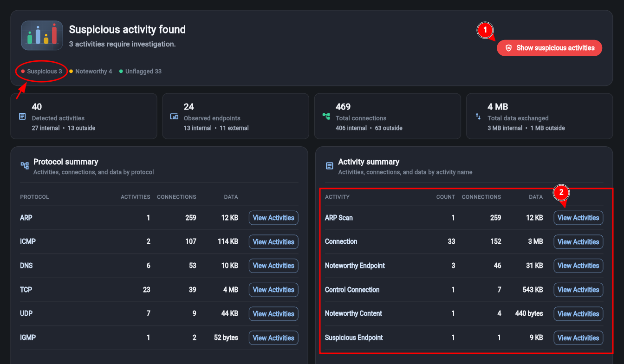The height and width of the screenshot is (364, 624).
Task: Click the PROTOCOL column header
Action: 34,197
